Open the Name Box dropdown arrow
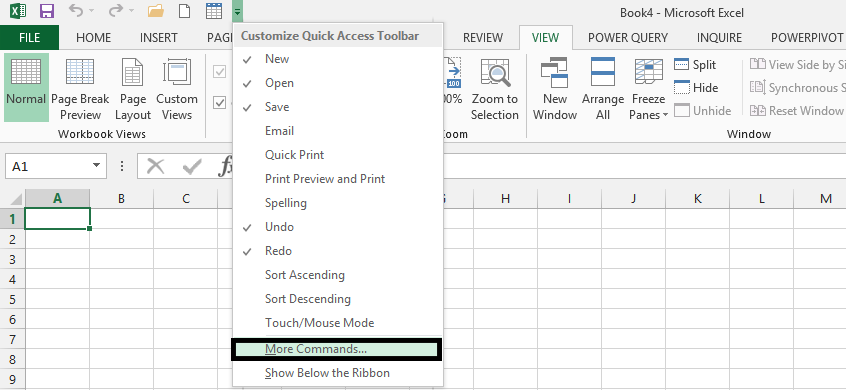 coord(97,166)
